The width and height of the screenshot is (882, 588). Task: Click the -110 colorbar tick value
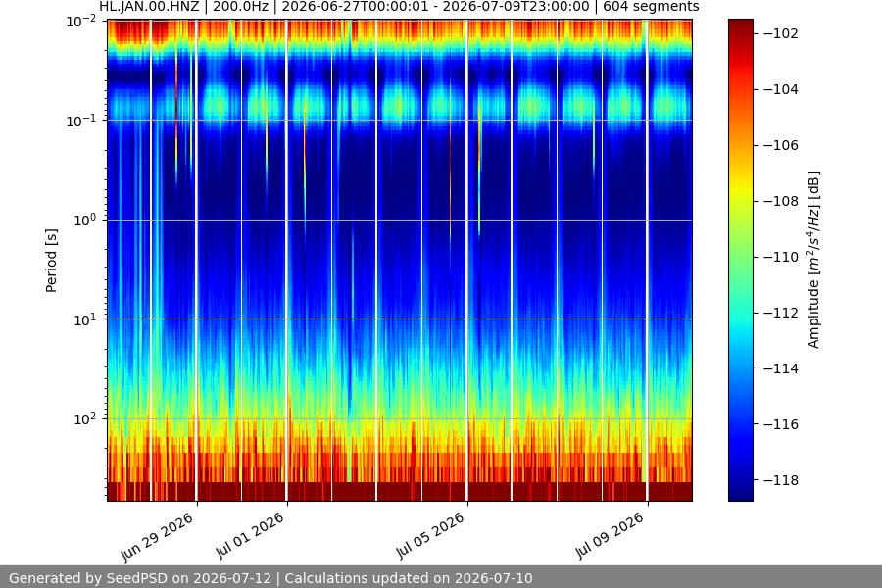[x=781, y=257]
